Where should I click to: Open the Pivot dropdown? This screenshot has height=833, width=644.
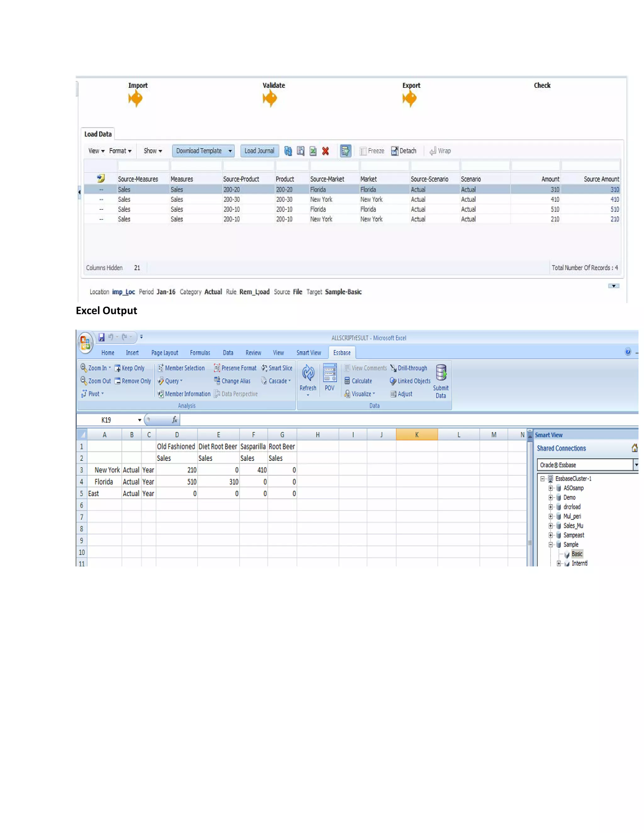click(x=92, y=394)
